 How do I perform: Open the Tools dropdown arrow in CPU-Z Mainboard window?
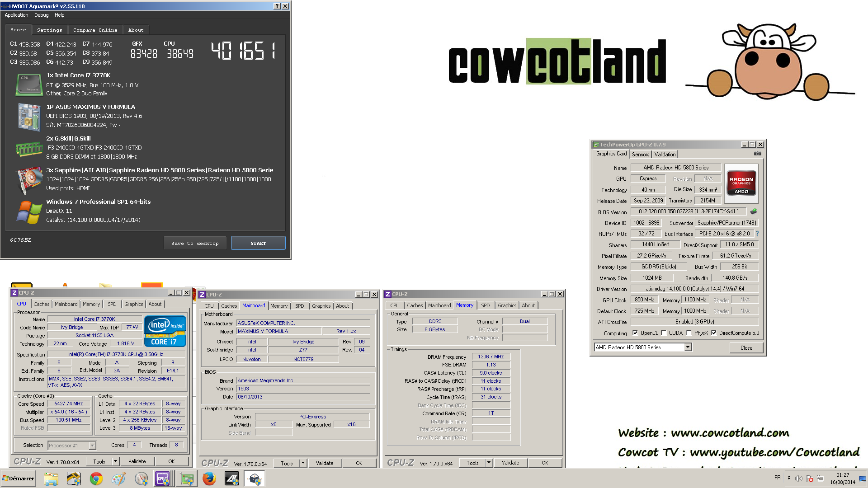pos(303,463)
